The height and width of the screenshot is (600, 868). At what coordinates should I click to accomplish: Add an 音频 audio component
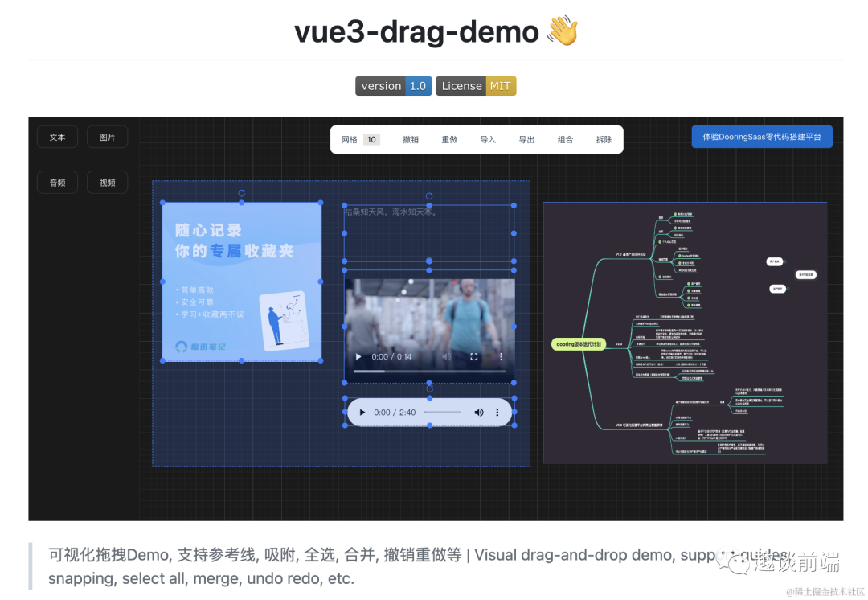coord(58,183)
